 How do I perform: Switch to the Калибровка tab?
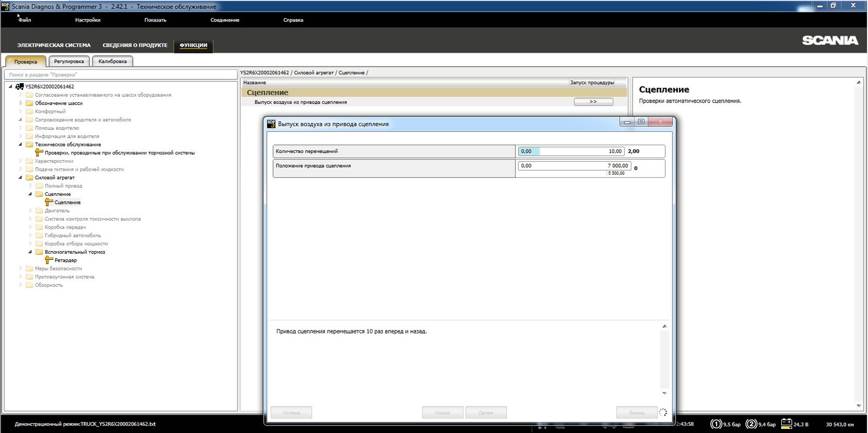pyautogui.click(x=113, y=61)
